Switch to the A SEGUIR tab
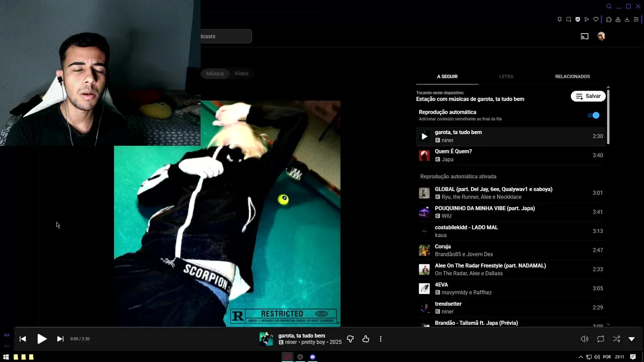 [447, 76]
